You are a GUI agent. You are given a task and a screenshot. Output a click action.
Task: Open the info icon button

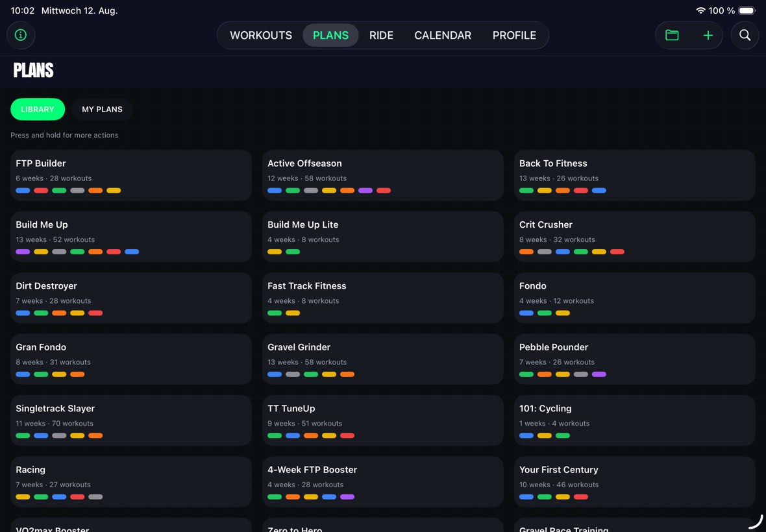pos(21,35)
